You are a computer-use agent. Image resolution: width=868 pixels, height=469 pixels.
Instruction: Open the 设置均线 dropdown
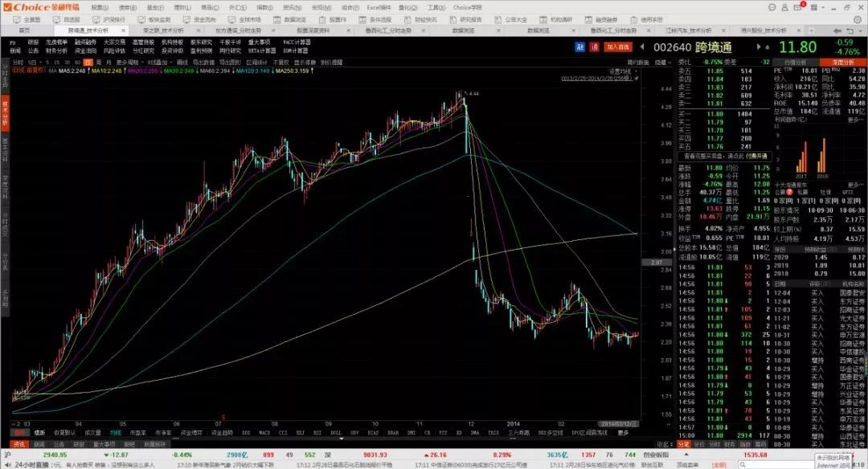tap(621, 71)
